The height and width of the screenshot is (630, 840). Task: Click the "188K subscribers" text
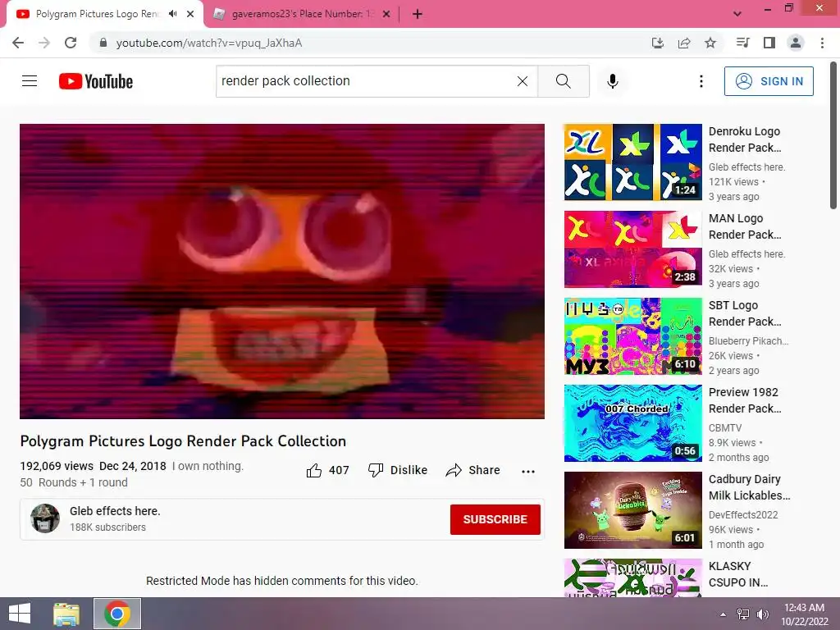tap(107, 527)
